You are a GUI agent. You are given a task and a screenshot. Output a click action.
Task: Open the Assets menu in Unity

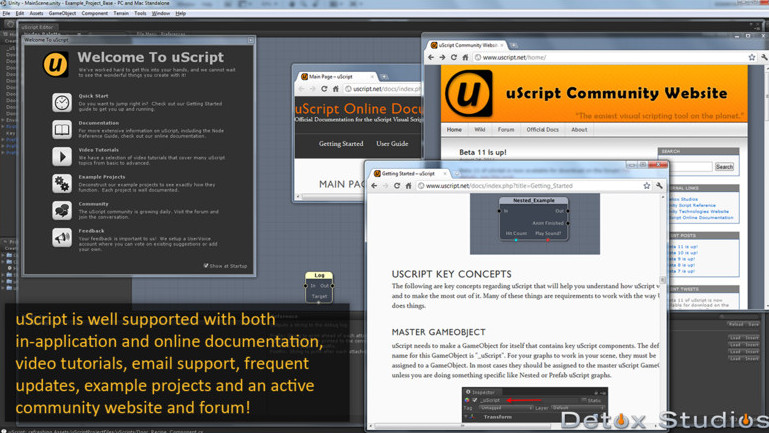(36, 13)
